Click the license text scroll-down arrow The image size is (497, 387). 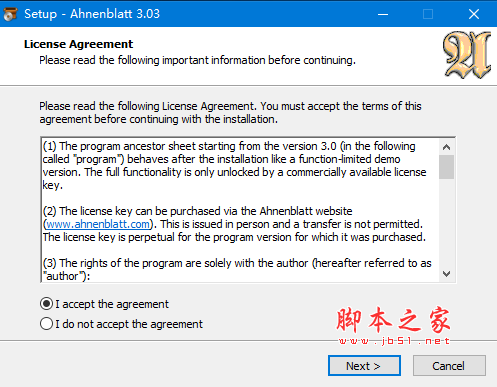446,274
